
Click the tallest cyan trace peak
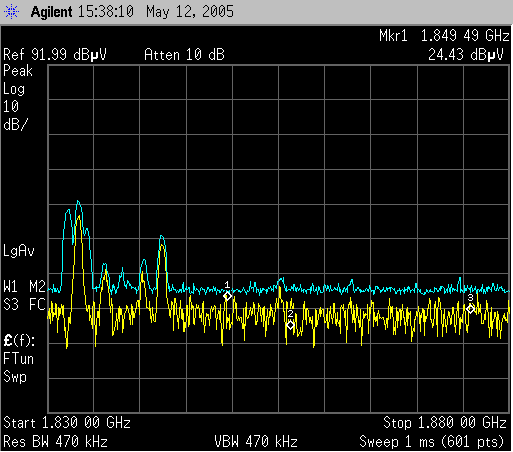coord(78,201)
